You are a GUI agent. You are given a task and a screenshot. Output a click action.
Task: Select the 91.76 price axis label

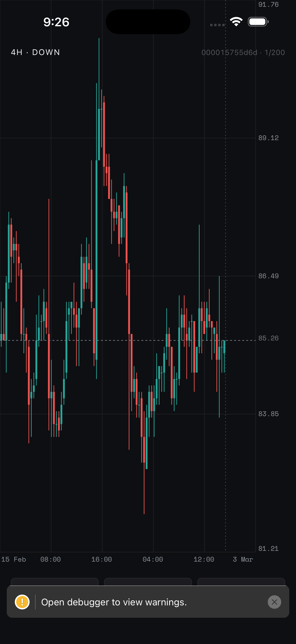[269, 4]
